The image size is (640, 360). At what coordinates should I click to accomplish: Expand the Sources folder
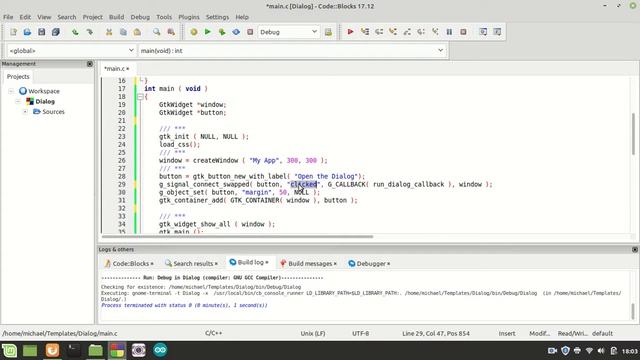pos(25,111)
